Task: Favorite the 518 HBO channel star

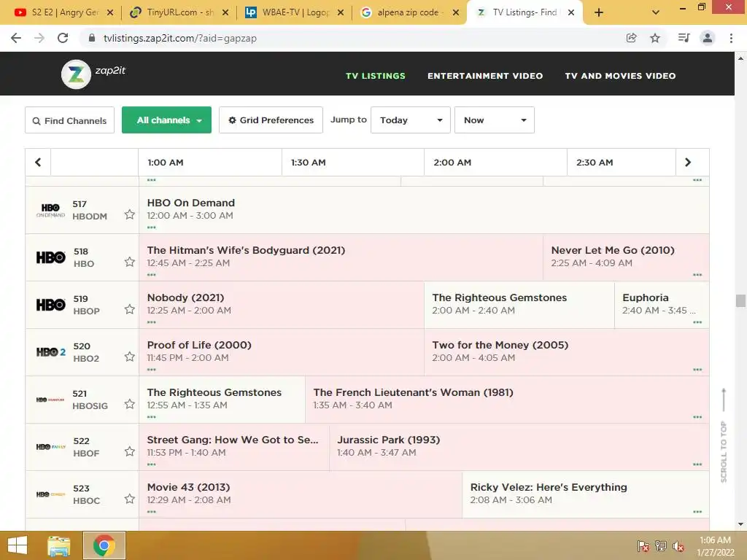Action: point(130,262)
